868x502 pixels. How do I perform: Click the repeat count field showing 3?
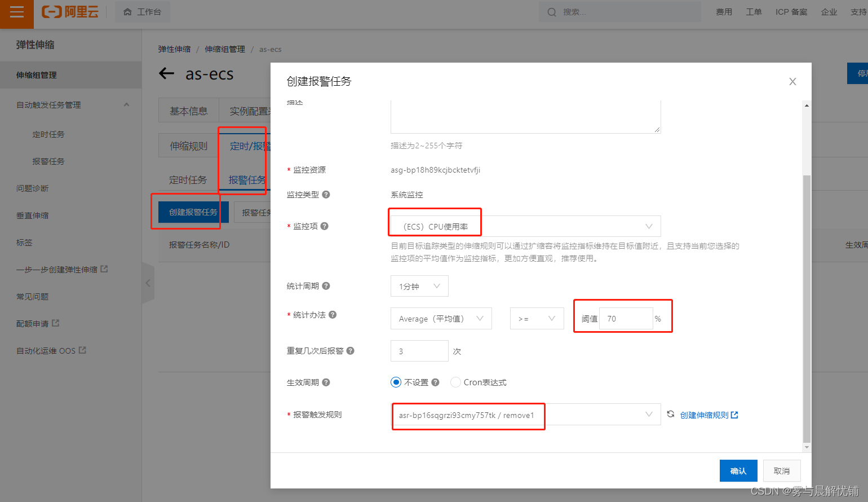[419, 351]
